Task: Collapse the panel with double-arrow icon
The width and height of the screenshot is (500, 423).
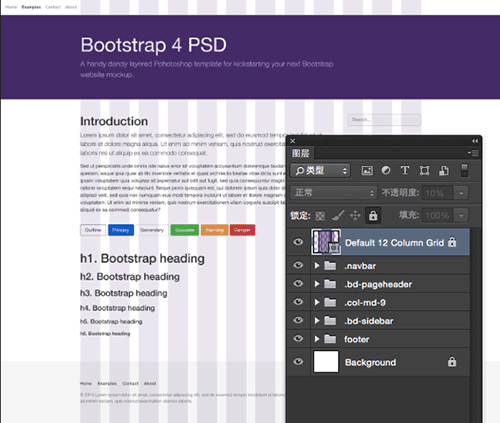Action: [x=475, y=141]
